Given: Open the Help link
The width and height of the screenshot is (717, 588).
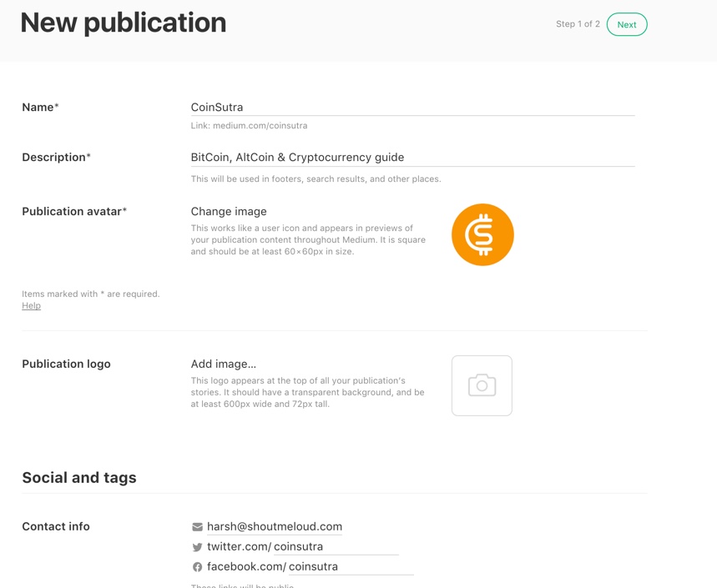Looking at the screenshot, I should 31,305.
